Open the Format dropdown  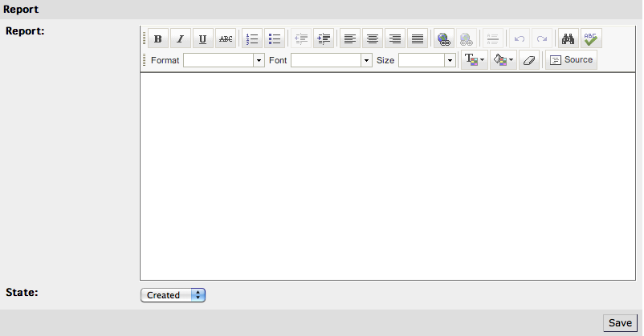(x=224, y=60)
